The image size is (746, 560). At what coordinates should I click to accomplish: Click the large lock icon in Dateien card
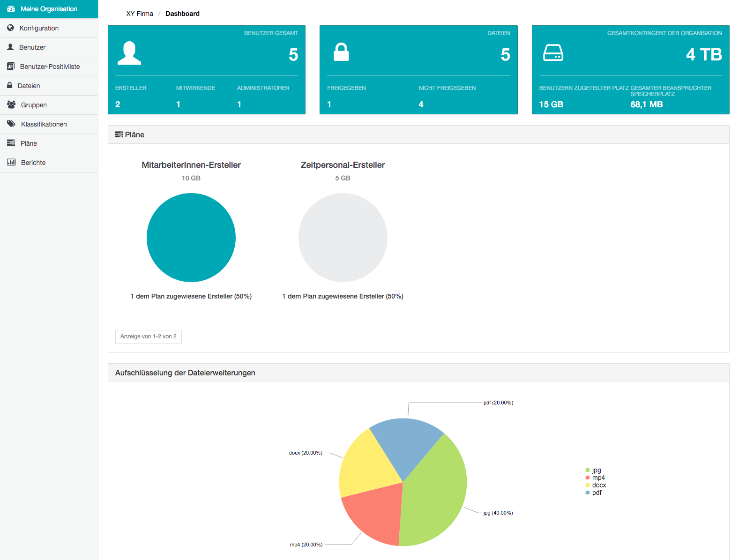pyautogui.click(x=341, y=52)
